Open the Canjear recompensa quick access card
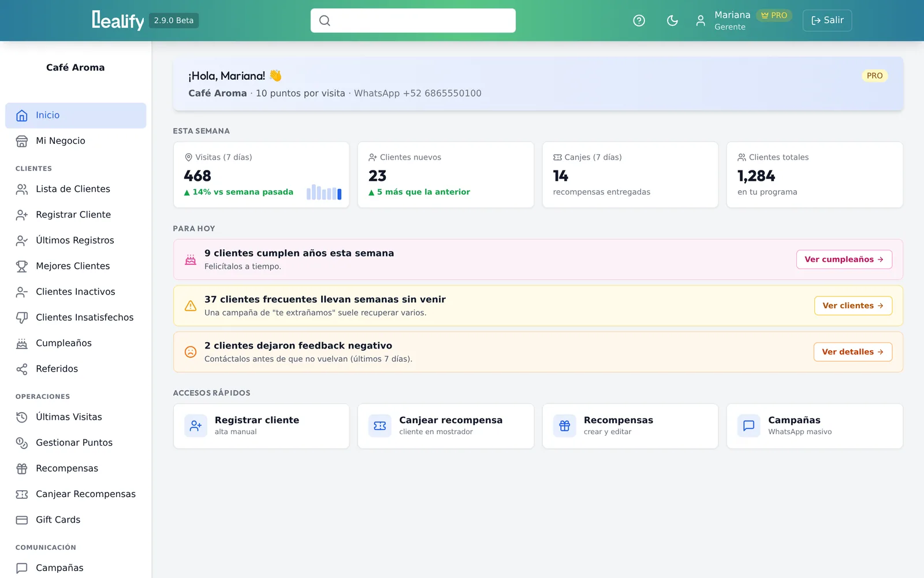 click(x=446, y=426)
